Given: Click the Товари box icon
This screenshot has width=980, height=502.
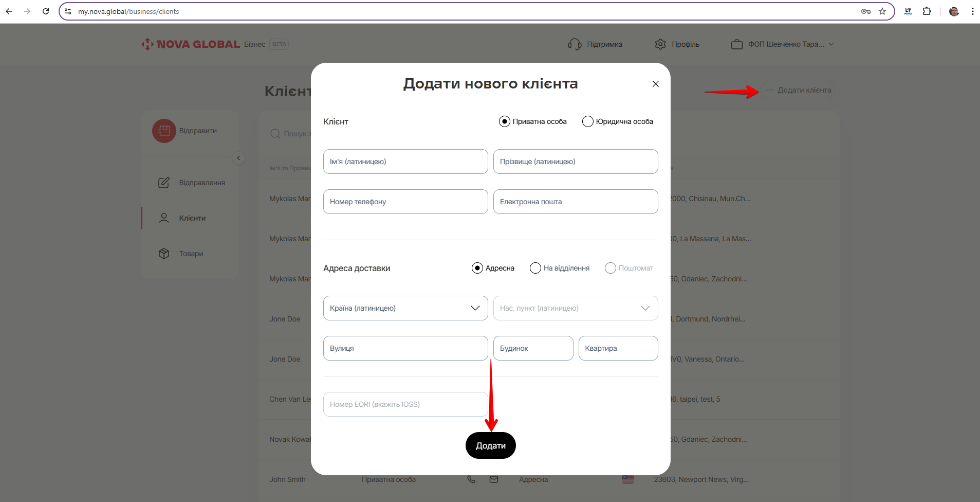Looking at the screenshot, I should click(x=164, y=254).
